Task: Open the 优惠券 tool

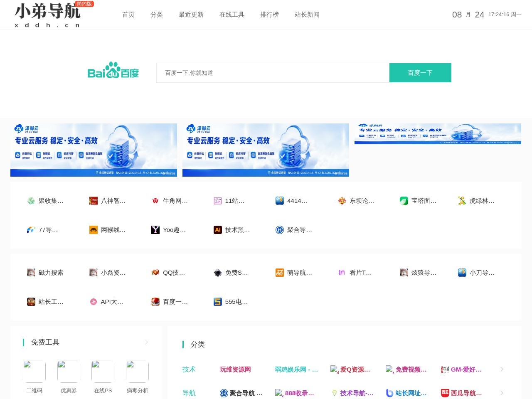Action: pos(69,377)
